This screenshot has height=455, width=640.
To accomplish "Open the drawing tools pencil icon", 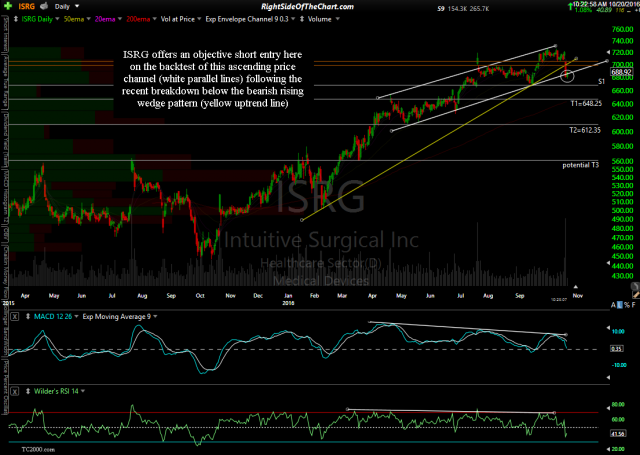I will coord(636,294).
